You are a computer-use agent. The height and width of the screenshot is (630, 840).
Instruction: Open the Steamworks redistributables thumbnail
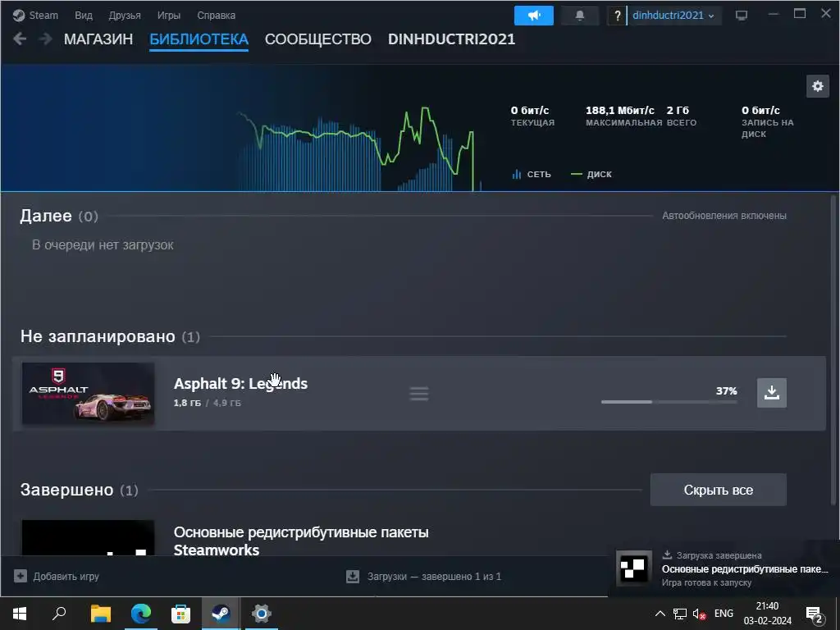[x=89, y=537]
